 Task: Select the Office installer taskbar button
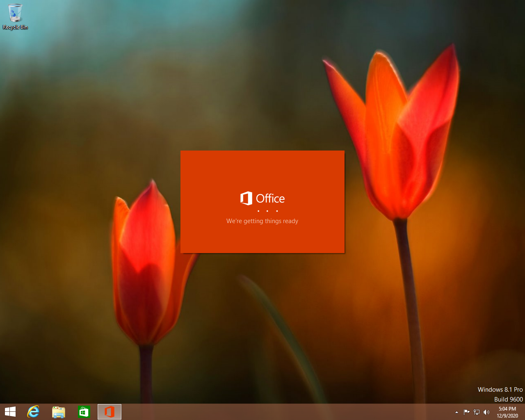click(x=110, y=412)
